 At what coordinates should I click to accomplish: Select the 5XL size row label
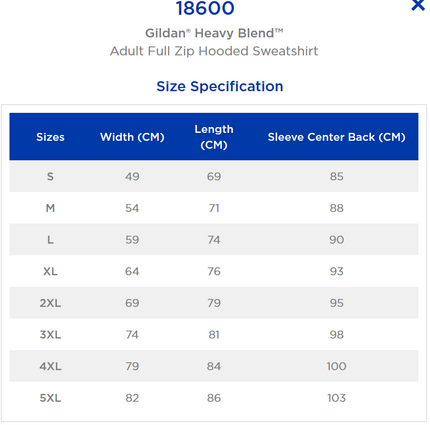point(50,398)
